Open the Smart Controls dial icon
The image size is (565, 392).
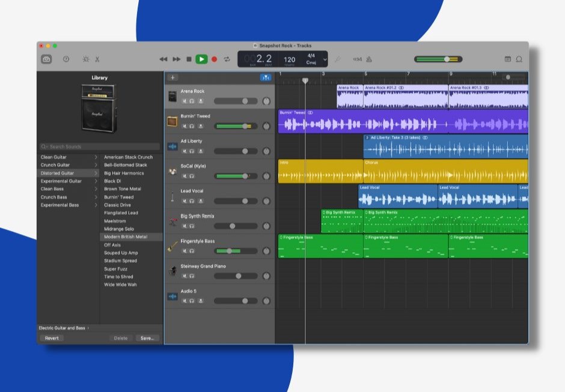point(85,59)
